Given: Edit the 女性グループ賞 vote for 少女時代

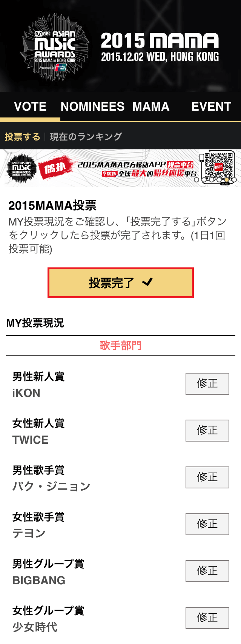Looking at the screenshot, I should [x=207, y=618].
